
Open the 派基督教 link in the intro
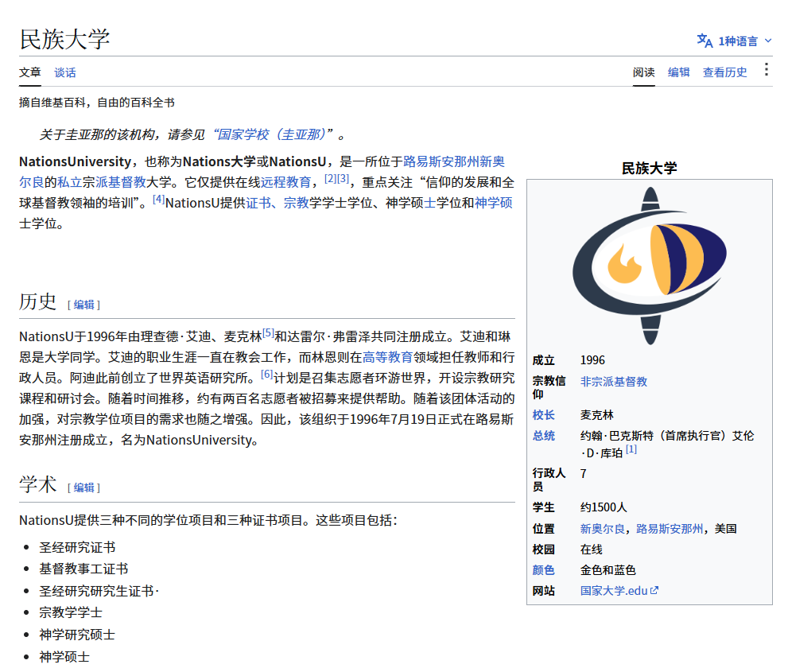(121, 182)
